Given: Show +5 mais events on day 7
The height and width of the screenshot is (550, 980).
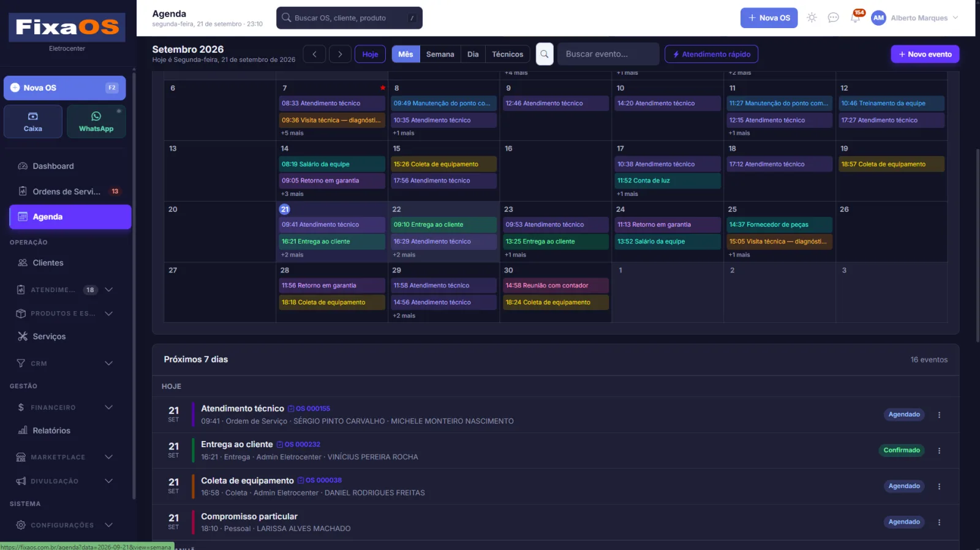Looking at the screenshot, I should coord(292,133).
